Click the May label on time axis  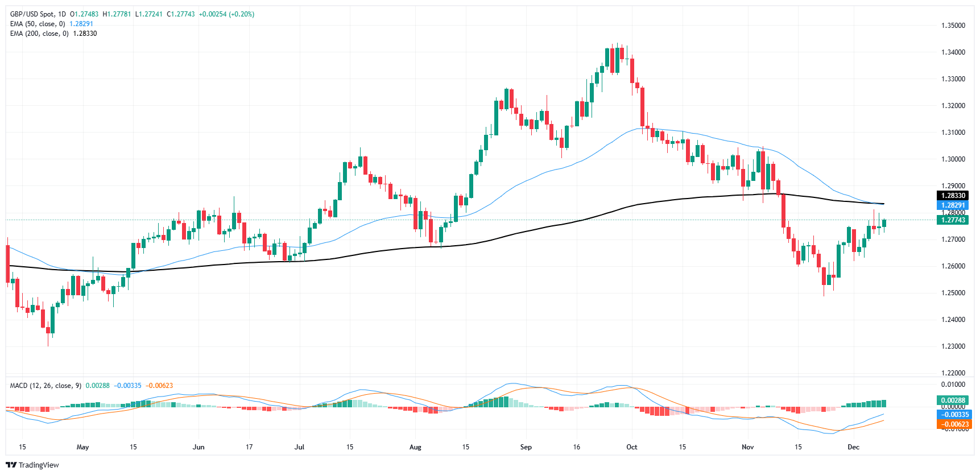[82, 447]
